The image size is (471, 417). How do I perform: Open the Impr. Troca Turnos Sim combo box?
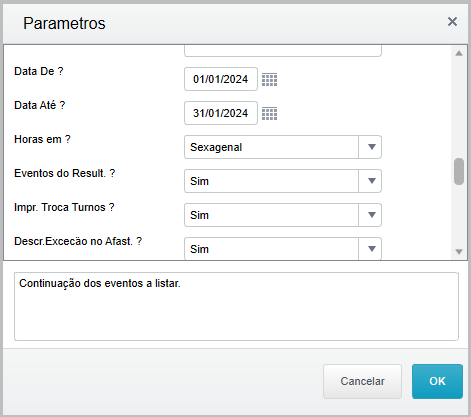pos(283,215)
